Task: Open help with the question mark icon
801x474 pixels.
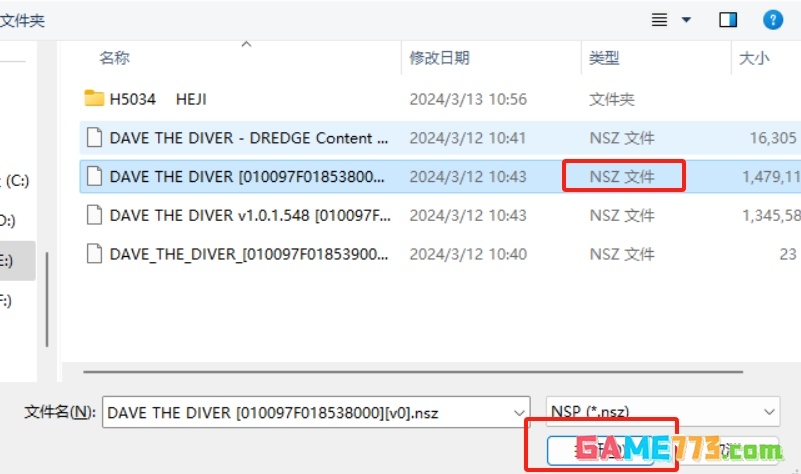Action: [x=772, y=19]
